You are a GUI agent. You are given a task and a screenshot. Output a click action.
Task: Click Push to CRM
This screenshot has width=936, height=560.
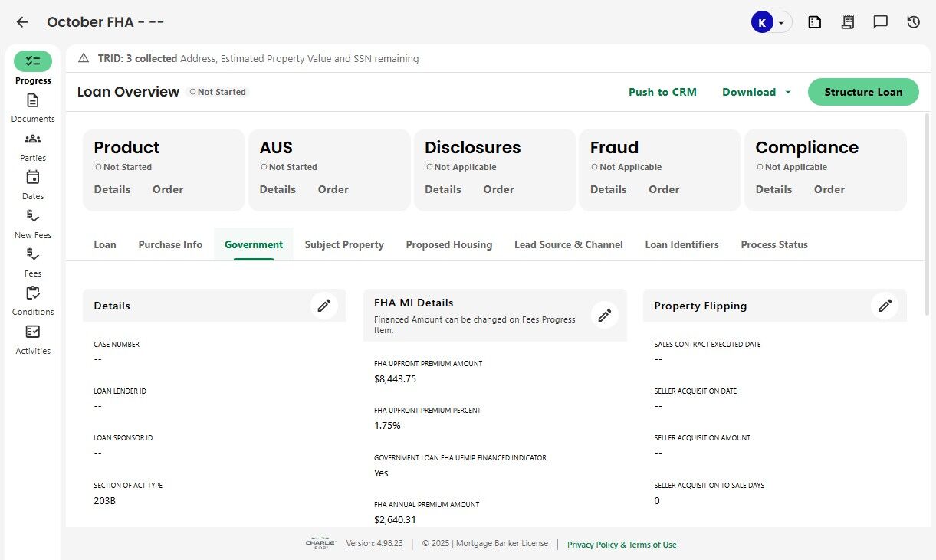662,92
